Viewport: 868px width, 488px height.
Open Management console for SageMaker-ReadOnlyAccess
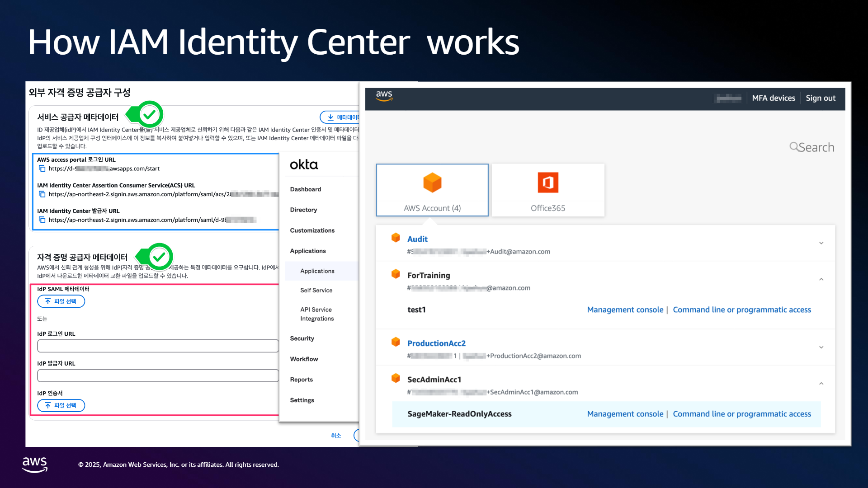pyautogui.click(x=625, y=414)
